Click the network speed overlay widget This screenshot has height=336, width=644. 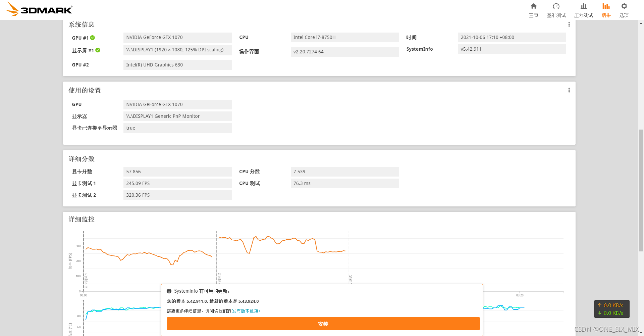point(612,309)
